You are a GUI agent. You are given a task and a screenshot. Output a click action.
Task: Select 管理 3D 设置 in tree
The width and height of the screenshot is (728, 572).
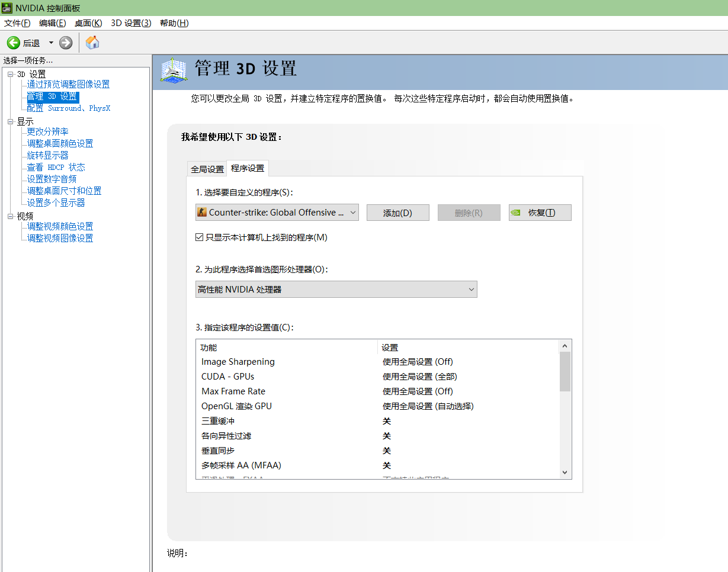click(53, 97)
